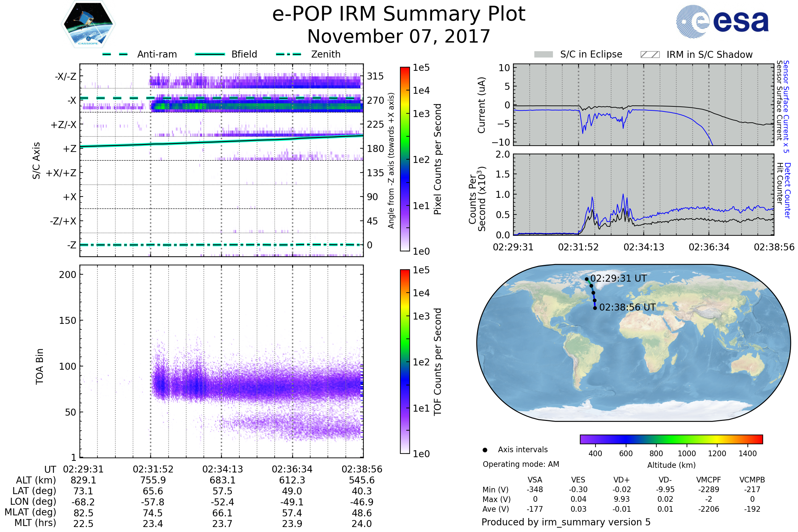Click the Axis intervals black dot marker
798x532 pixels.
click(x=485, y=450)
